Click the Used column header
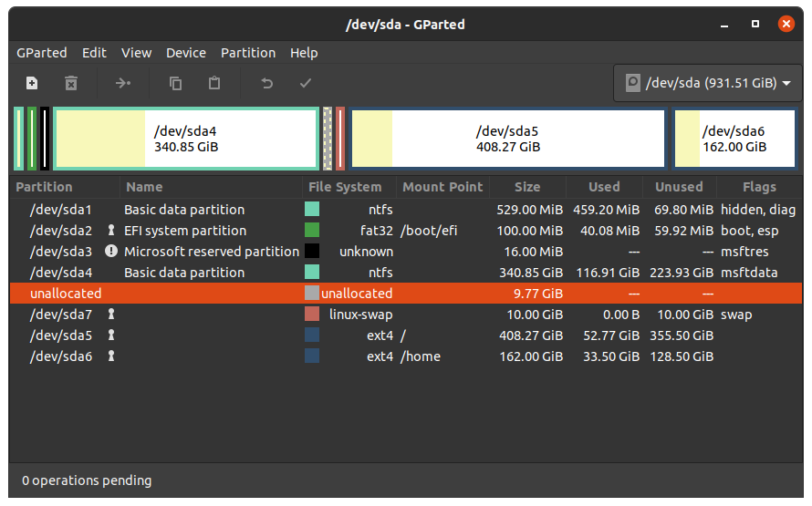The image size is (812, 506). point(604,187)
